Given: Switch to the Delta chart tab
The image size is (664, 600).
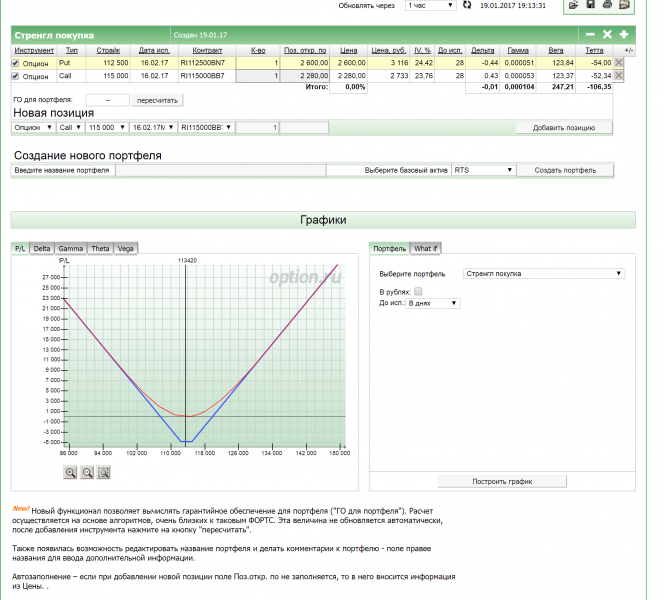Looking at the screenshot, I should click(42, 249).
